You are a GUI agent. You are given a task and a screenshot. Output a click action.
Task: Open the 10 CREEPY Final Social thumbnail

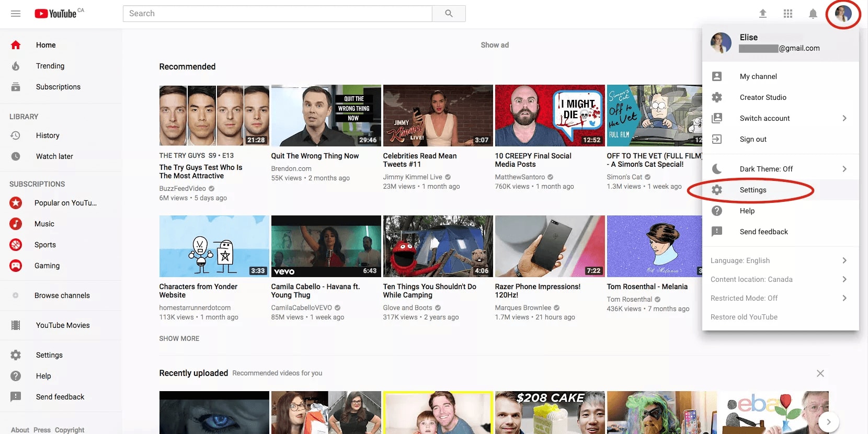(x=550, y=116)
